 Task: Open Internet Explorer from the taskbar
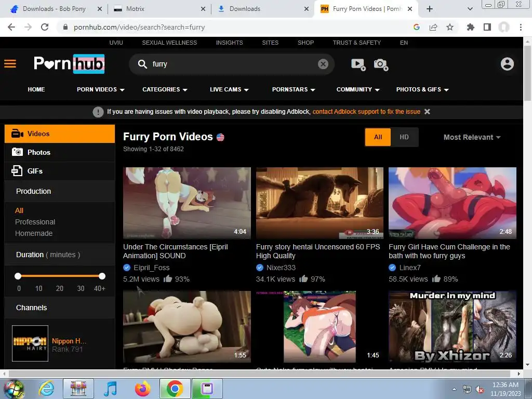click(x=46, y=389)
